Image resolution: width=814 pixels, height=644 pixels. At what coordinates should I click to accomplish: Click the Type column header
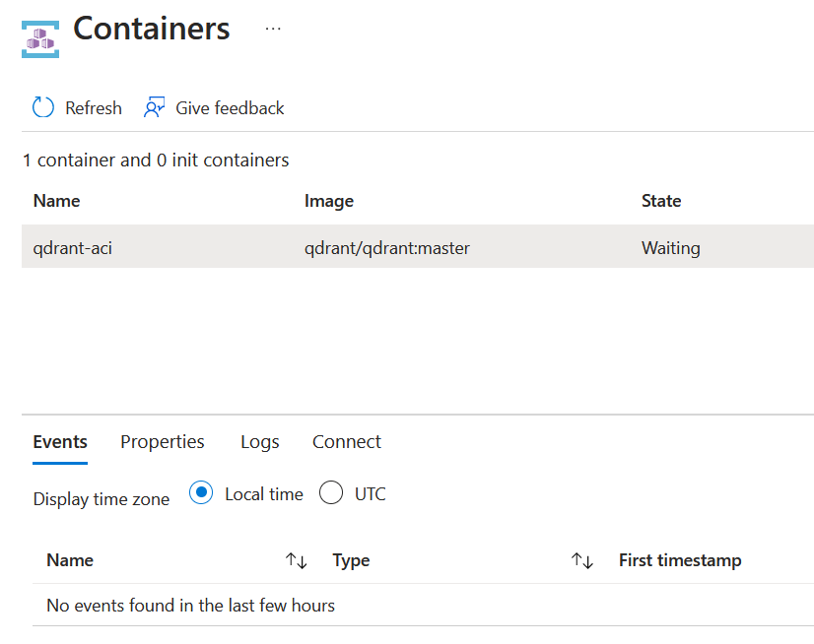click(x=351, y=560)
